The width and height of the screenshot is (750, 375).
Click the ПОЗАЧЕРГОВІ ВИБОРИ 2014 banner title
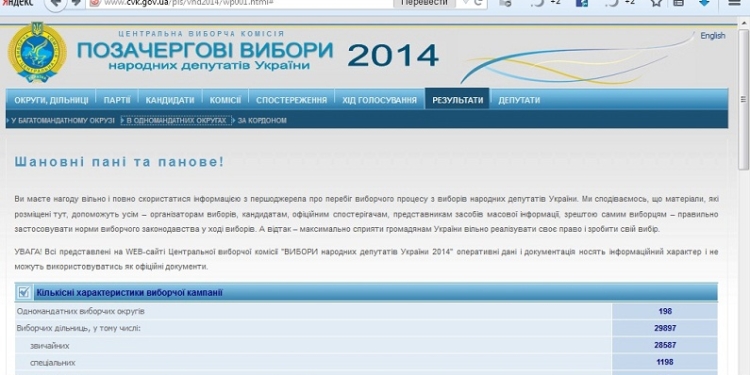point(258,55)
